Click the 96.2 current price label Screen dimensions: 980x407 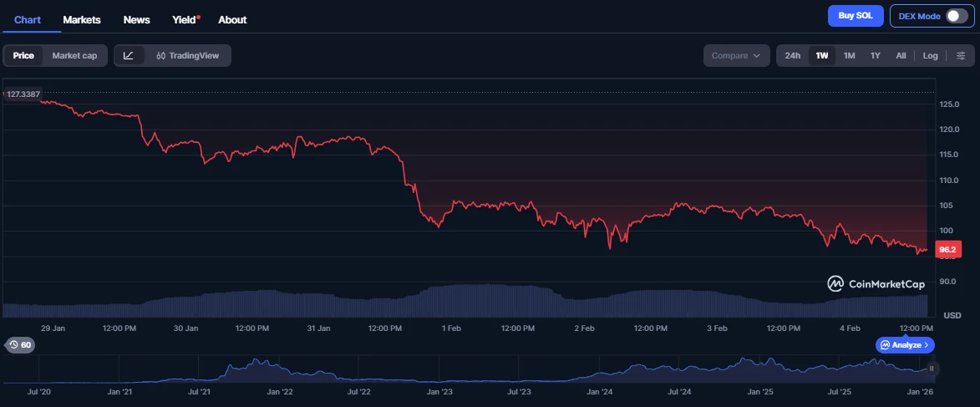click(947, 250)
